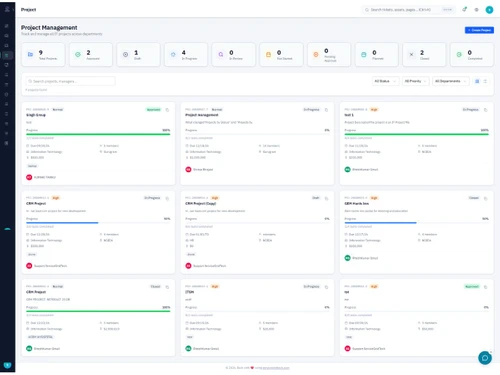Click the X icon on Closed stat card
The image size is (500, 375).
pos(411,54)
